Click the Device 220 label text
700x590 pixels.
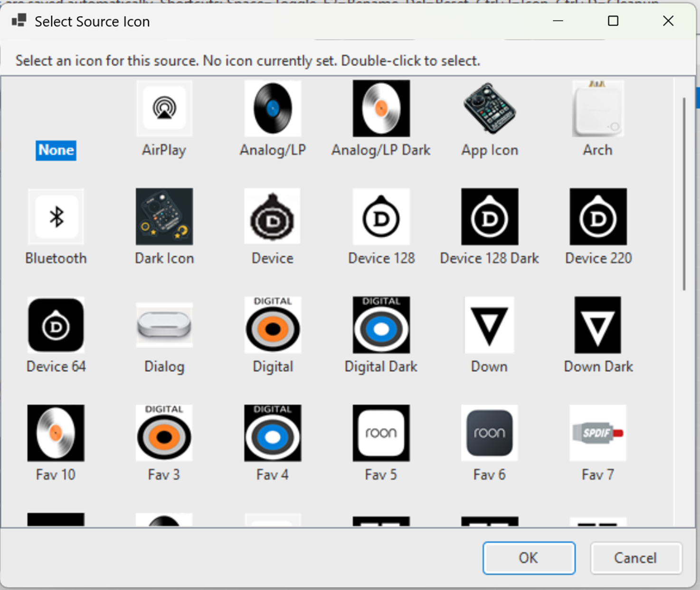[x=598, y=258]
